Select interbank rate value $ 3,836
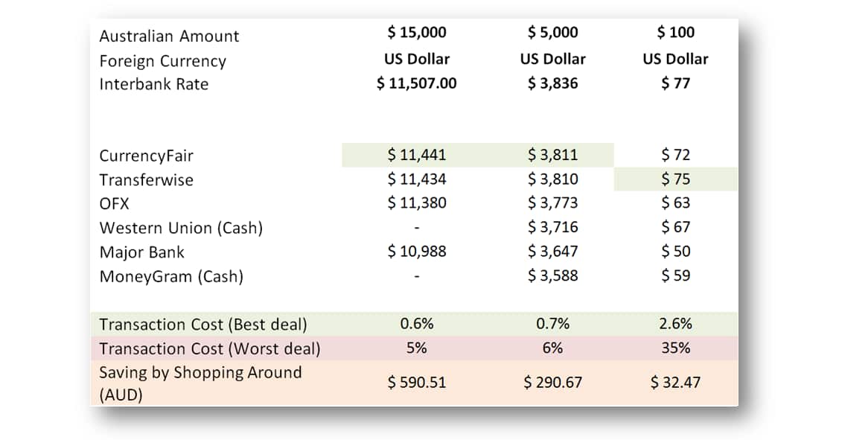The height and width of the screenshot is (440, 868). tap(552, 83)
